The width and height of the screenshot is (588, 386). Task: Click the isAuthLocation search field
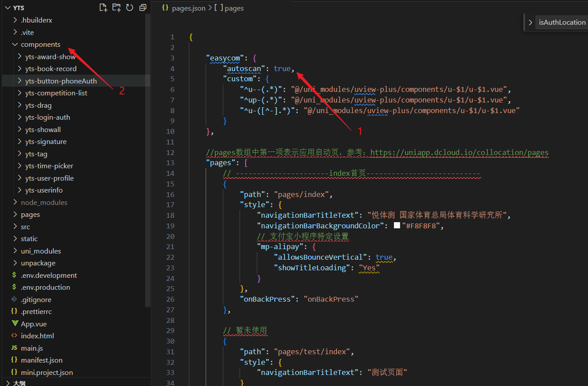(x=562, y=23)
